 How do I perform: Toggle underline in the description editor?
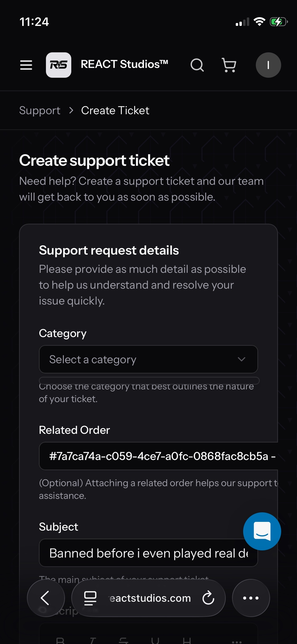tap(155, 640)
